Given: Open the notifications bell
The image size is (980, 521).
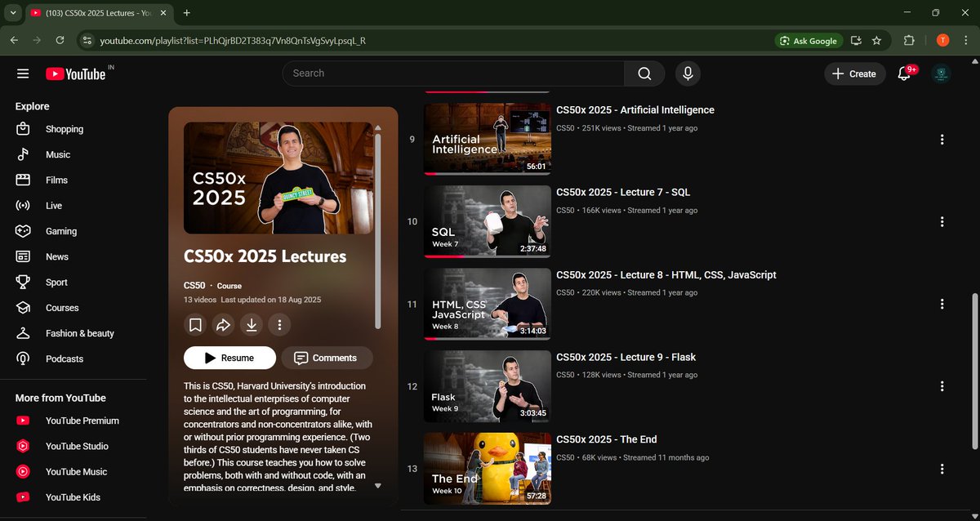Looking at the screenshot, I should click(x=904, y=73).
